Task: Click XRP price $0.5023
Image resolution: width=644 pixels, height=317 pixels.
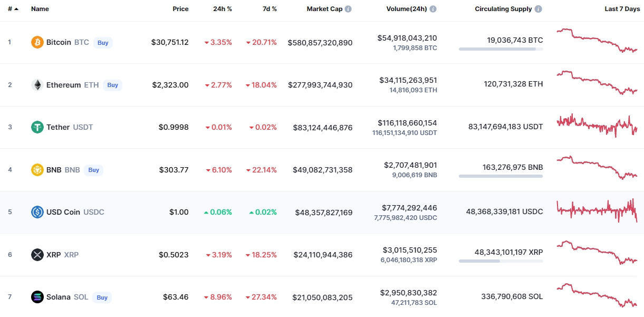Action: (x=174, y=255)
